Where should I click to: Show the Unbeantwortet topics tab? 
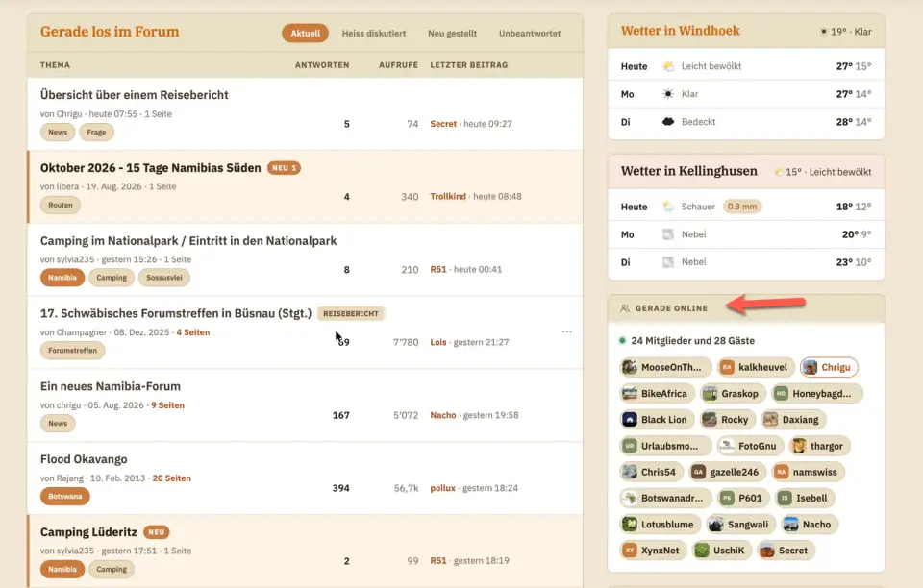(x=530, y=34)
